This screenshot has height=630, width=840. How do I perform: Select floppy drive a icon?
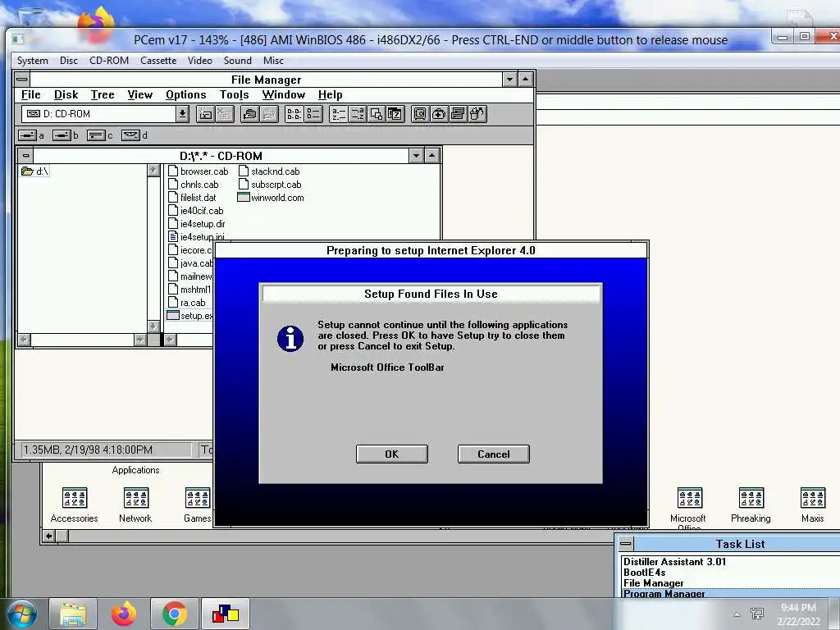(27, 135)
